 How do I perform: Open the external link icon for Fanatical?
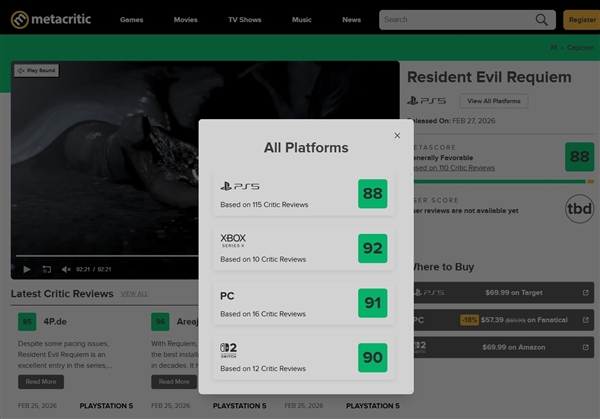[x=585, y=320]
